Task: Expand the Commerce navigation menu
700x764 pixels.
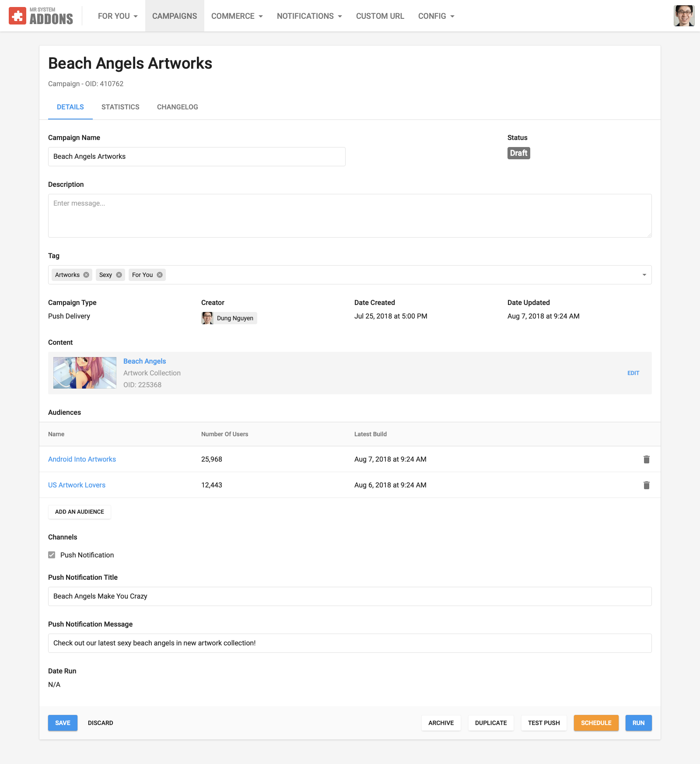Action: (x=237, y=16)
